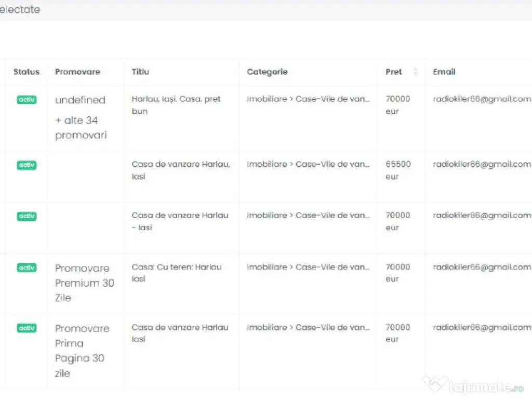Sort by the Titlu column header
This screenshot has width=532, height=399.
click(x=140, y=72)
